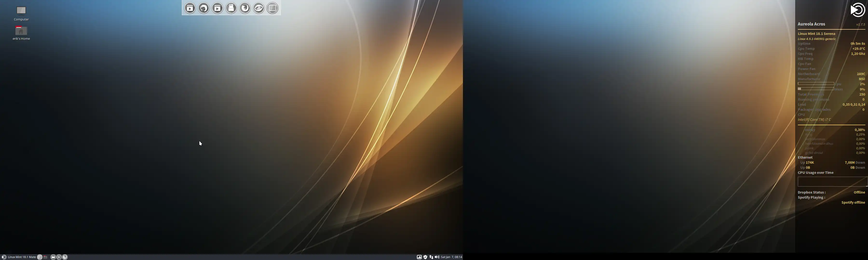Open the document viewer dock icon
Screen dimensions: 868x260
[x=231, y=8]
